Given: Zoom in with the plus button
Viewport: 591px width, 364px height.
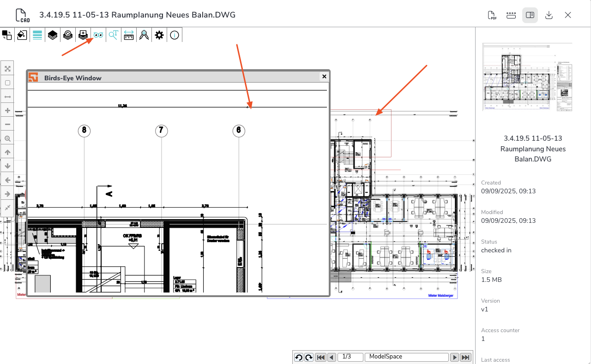Looking at the screenshot, I should pyautogui.click(x=7, y=111).
